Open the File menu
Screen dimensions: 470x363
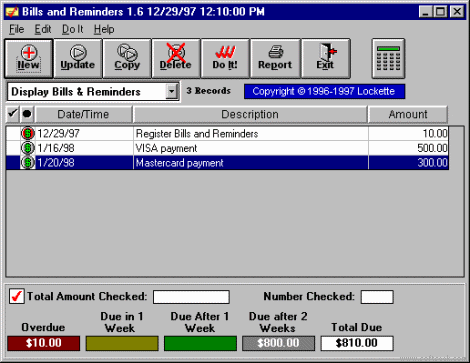(17, 29)
